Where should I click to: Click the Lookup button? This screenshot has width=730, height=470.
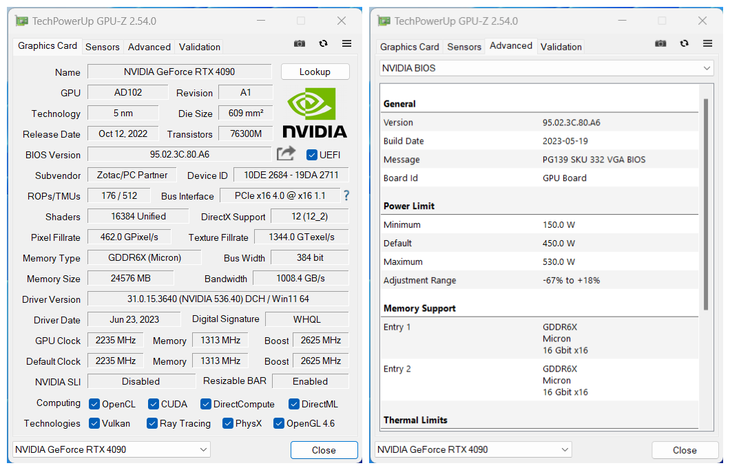(314, 72)
